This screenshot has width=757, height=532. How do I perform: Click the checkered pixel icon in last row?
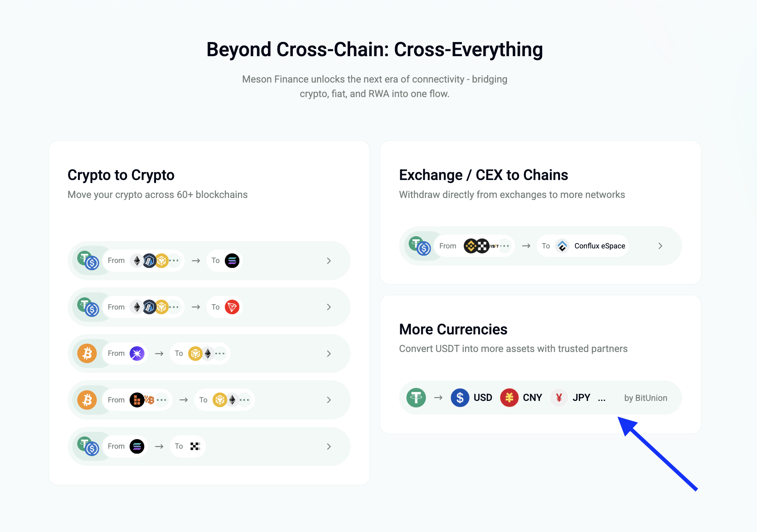(195, 446)
